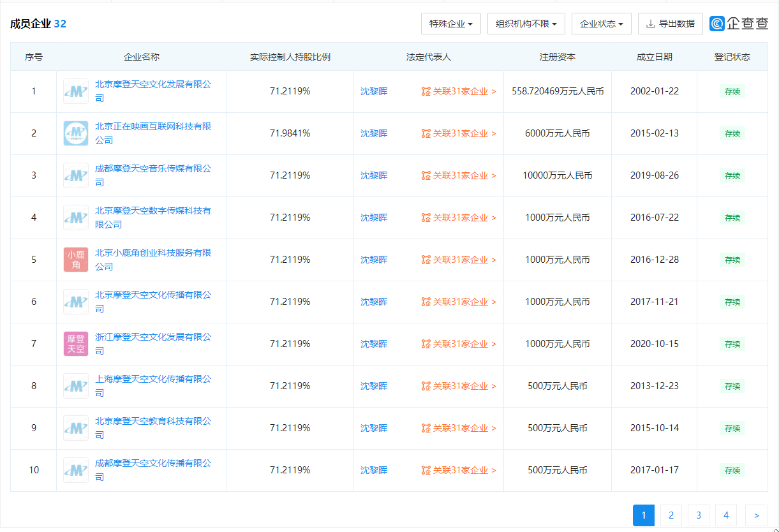Click the 法定代表人 column header
This screenshot has height=532, width=779.
pyautogui.click(x=429, y=57)
